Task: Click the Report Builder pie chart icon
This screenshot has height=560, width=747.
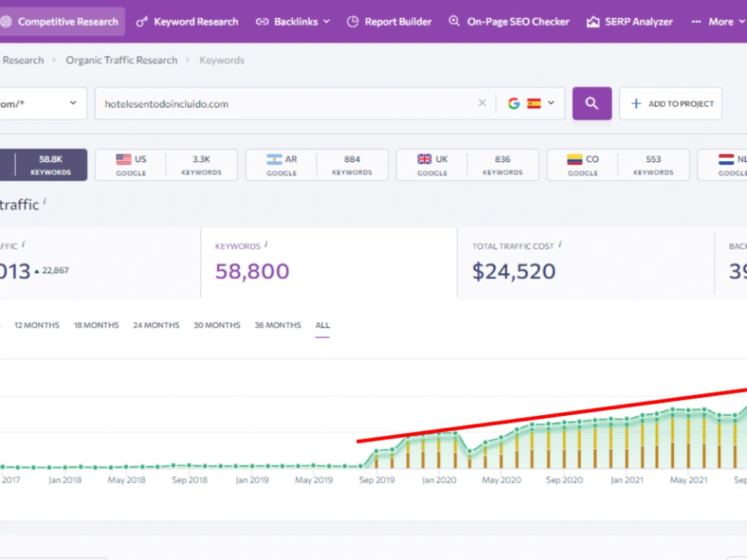Action: 353,22
